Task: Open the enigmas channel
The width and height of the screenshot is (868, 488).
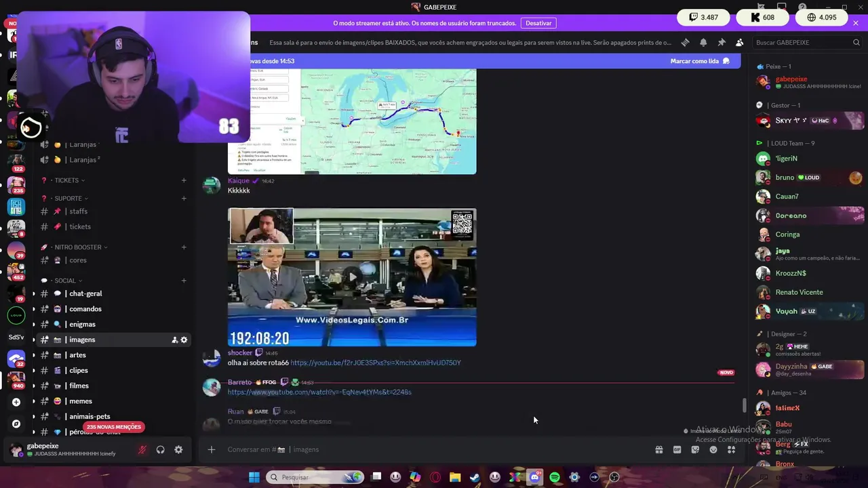Action: click(x=113, y=324)
